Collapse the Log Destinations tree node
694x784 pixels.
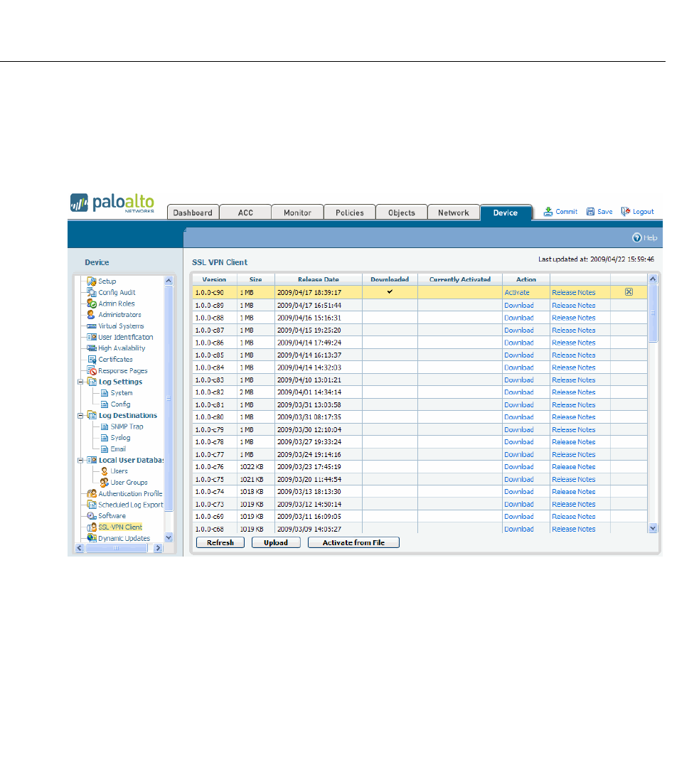[80, 416]
